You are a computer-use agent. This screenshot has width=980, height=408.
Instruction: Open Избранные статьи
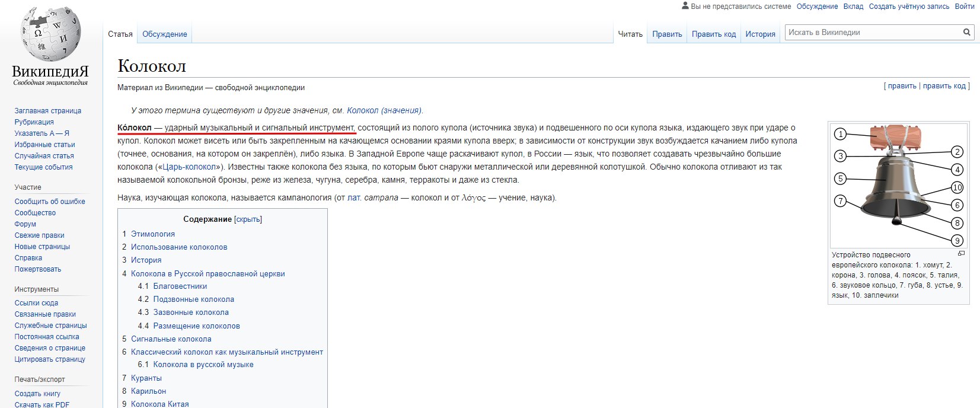coord(44,145)
